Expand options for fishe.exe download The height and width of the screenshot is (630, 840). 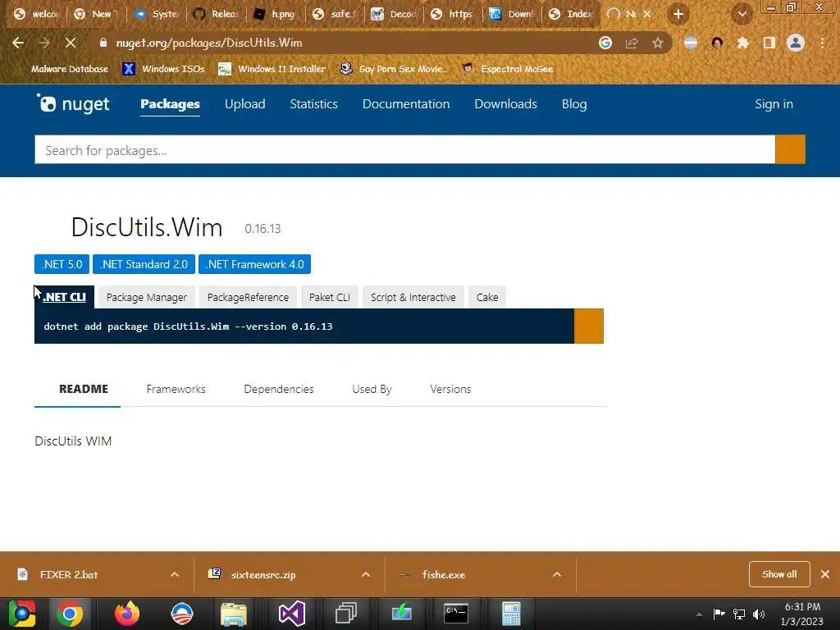pos(557,574)
